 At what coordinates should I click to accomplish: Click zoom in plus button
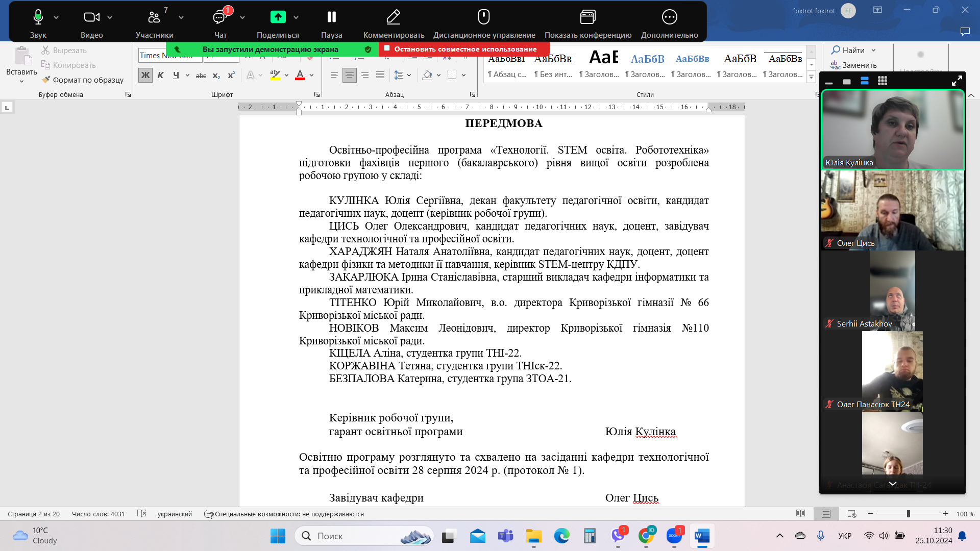(946, 514)
